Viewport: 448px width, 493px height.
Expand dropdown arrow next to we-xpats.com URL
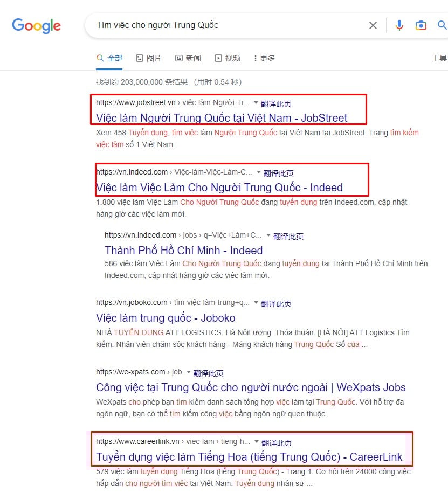pos(189,372)
